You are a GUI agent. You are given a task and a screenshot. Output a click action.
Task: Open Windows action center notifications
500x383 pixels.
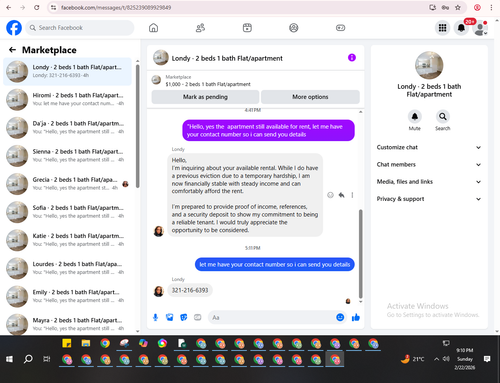click(x=487, y=359)
